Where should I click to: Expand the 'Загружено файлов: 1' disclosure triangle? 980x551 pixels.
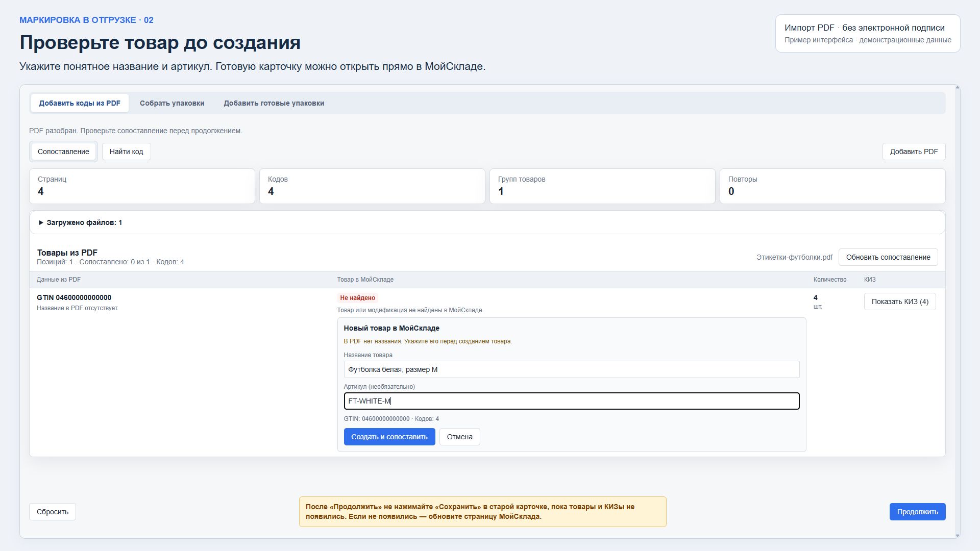41,222
